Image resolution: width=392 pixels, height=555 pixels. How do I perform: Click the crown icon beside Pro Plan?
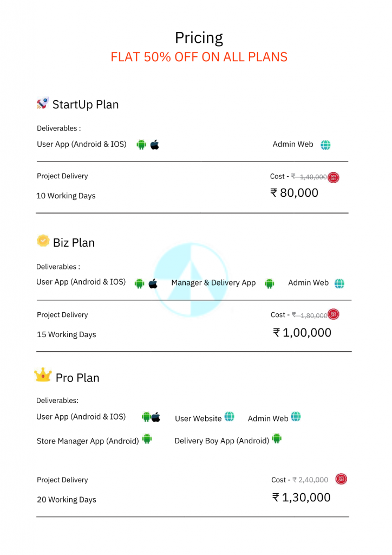tap(43, 375)
